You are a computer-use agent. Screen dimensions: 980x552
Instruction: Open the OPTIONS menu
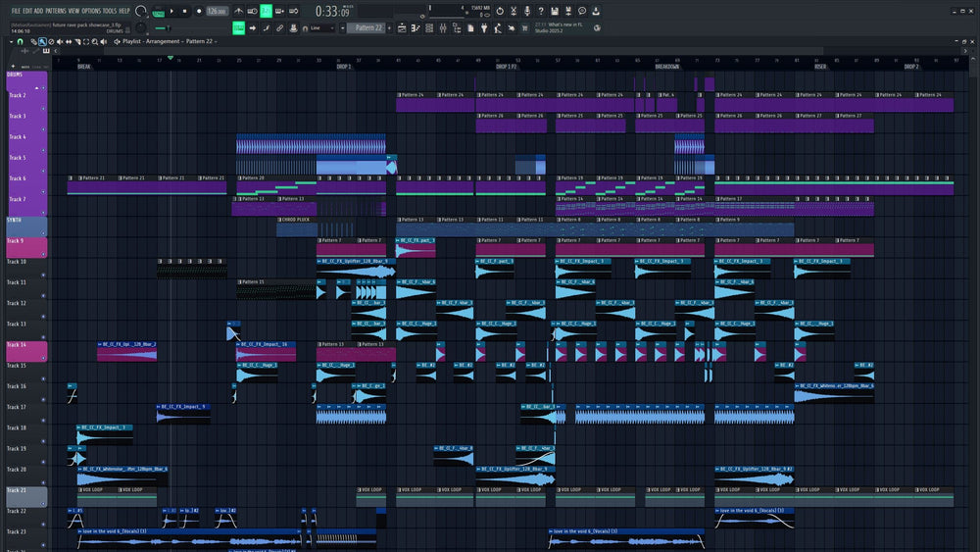[93, 11]
